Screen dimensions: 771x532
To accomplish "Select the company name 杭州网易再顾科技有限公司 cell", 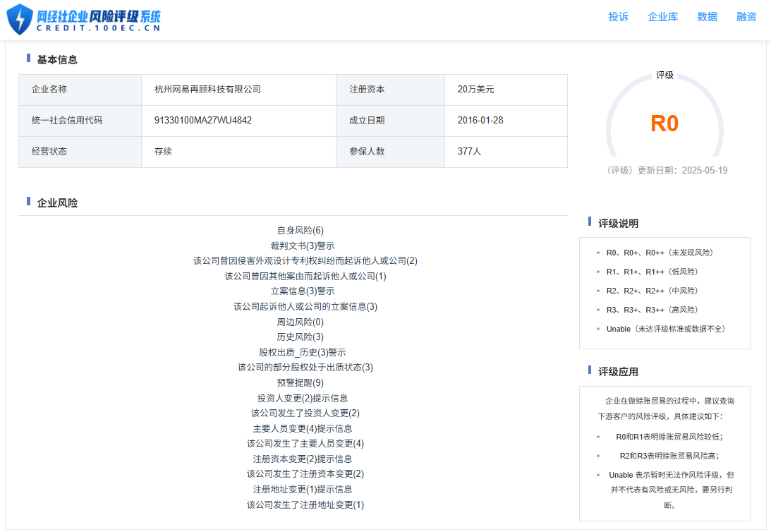I will click(x=207, y=90).
